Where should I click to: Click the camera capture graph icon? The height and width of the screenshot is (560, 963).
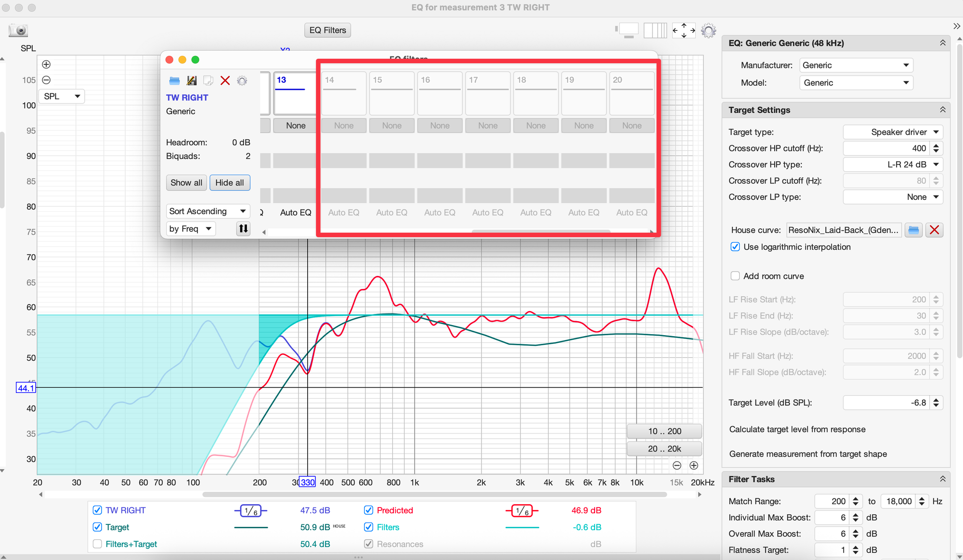pos(19,30)
